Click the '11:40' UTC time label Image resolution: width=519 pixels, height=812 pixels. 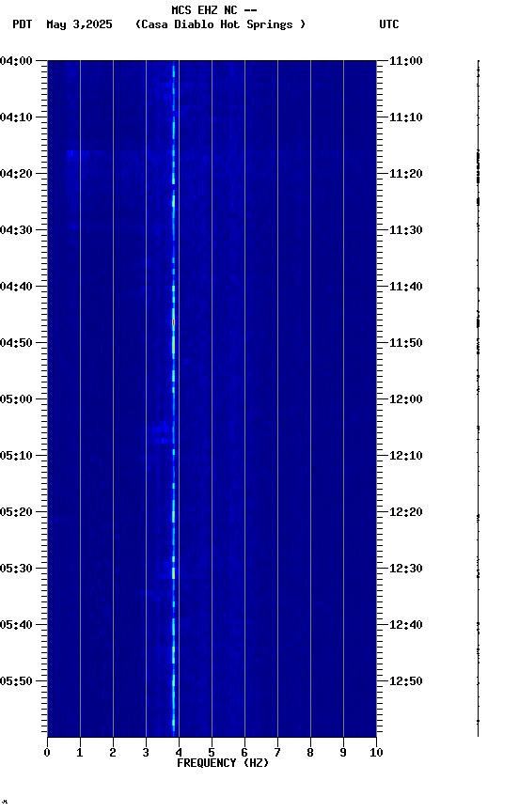(405, 287)
